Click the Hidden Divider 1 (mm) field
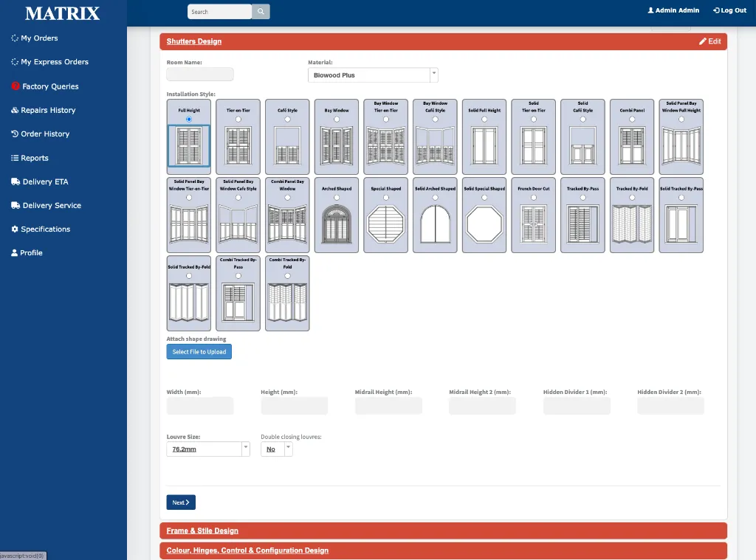 [x=577, y=406]
